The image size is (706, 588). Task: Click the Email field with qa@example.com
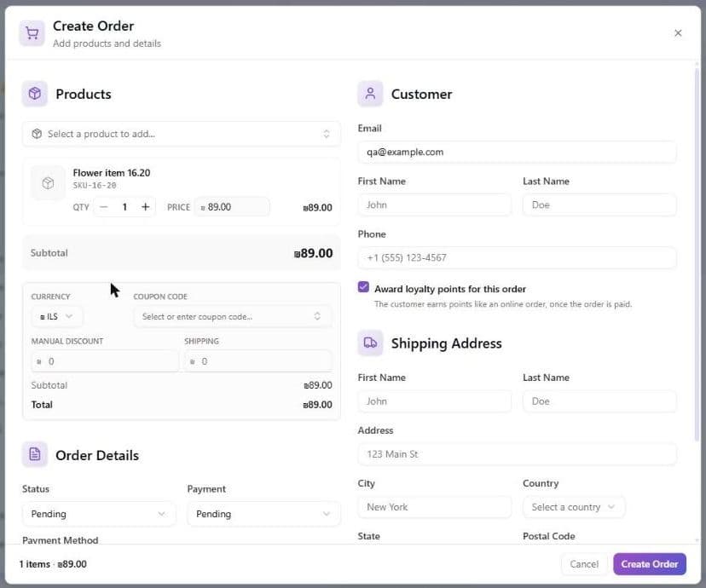[x=517, y=152]
